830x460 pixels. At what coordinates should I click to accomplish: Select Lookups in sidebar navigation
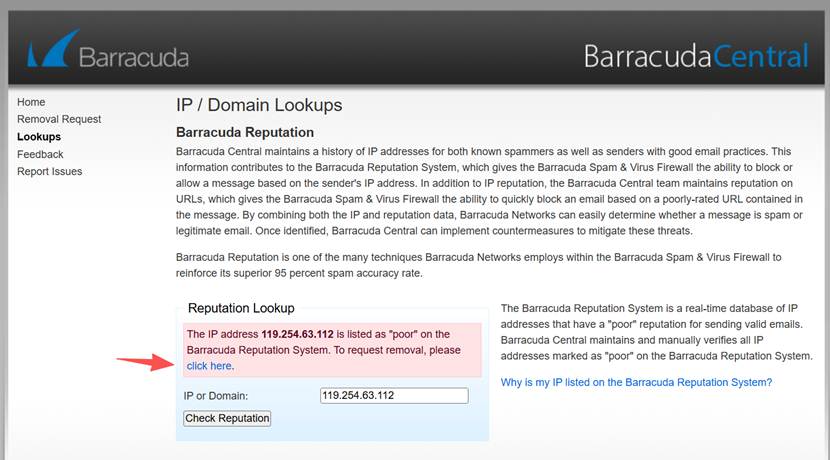39,137
